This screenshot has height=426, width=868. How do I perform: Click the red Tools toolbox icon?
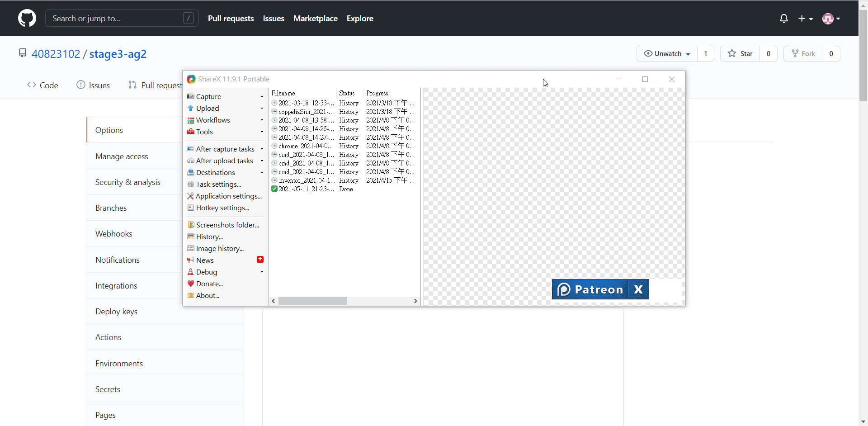[x=191, y=132]
